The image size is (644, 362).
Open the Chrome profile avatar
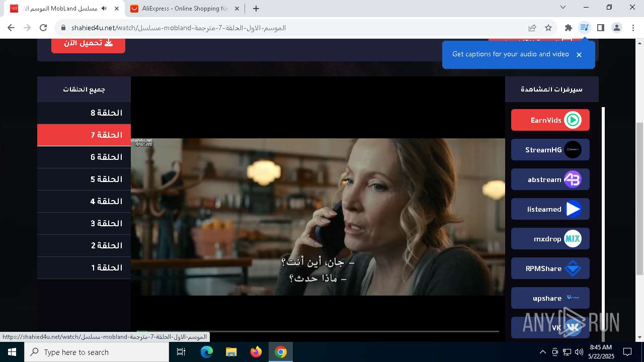click(x=617, y=28)
